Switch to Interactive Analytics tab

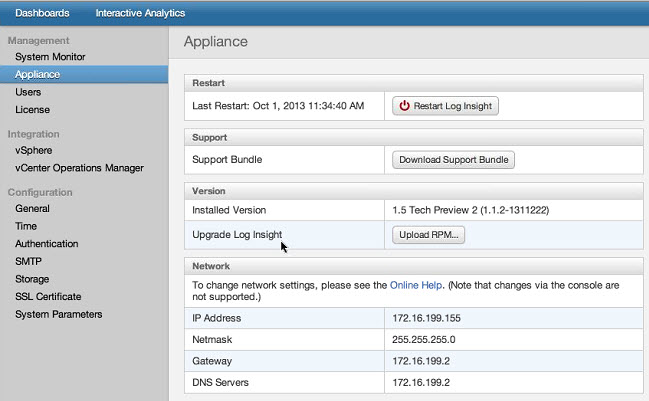(140, 13)
